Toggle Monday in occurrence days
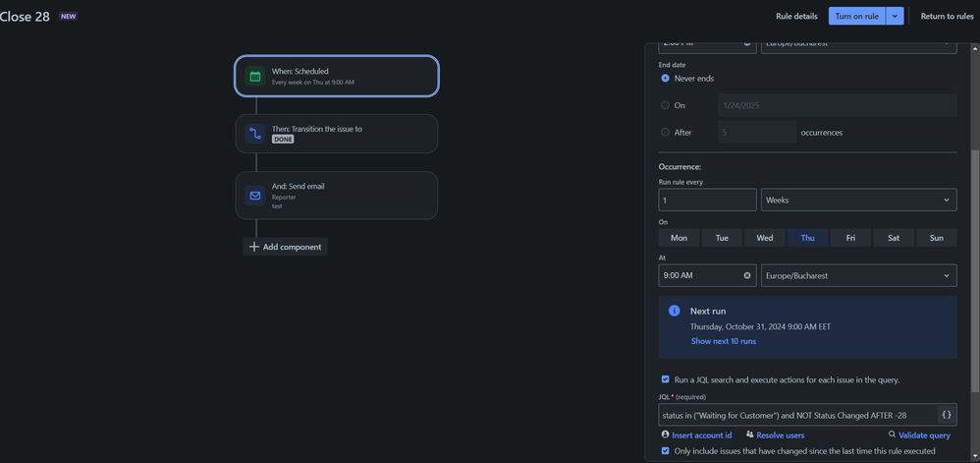The height and width of the screenshot is (463, 980). pos(679,238)
